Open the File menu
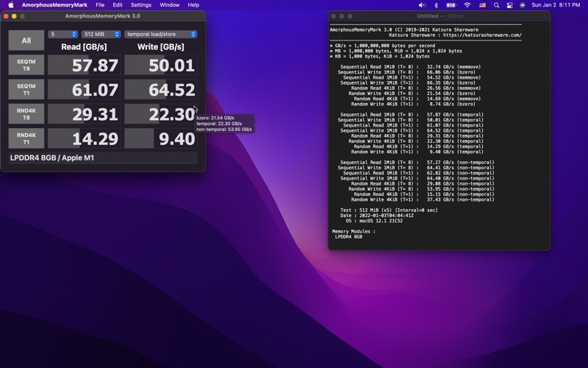This screenshot has height=368, width=588. (100, 5)
